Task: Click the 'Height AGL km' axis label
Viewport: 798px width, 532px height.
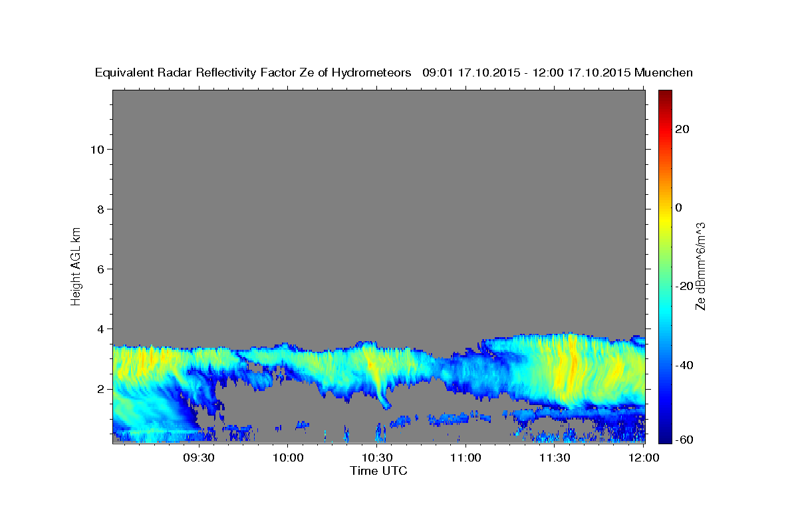Action: (76, 265)
